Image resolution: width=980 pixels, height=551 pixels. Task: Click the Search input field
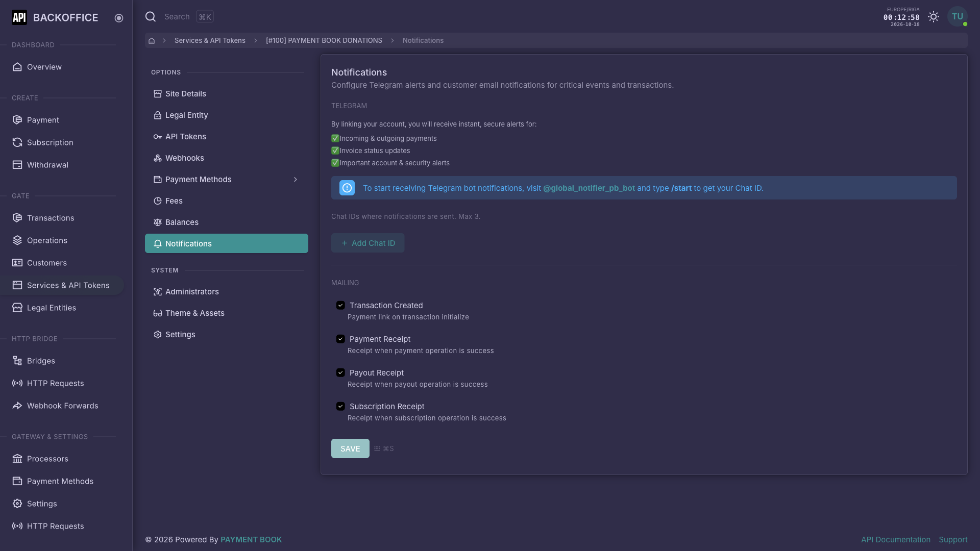(177, 17)
